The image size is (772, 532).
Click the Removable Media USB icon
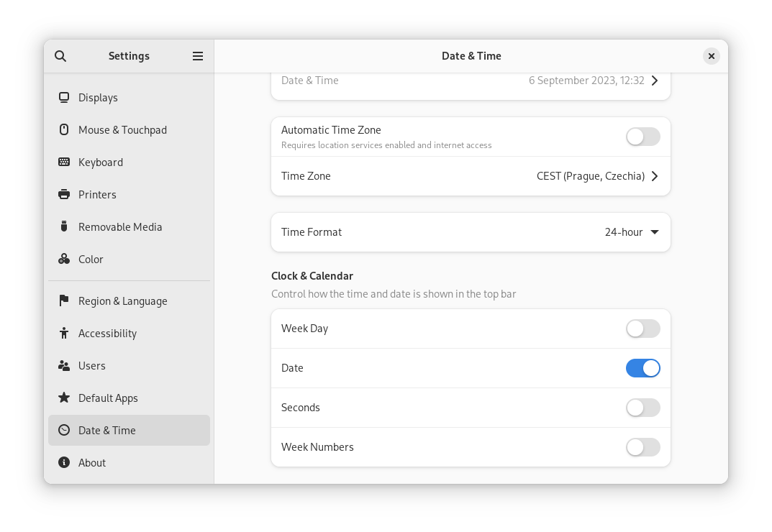pos(64,227)
